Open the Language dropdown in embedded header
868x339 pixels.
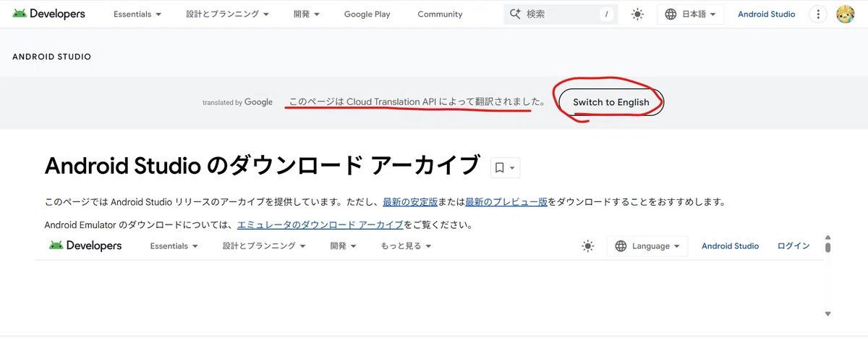[647, 246]
